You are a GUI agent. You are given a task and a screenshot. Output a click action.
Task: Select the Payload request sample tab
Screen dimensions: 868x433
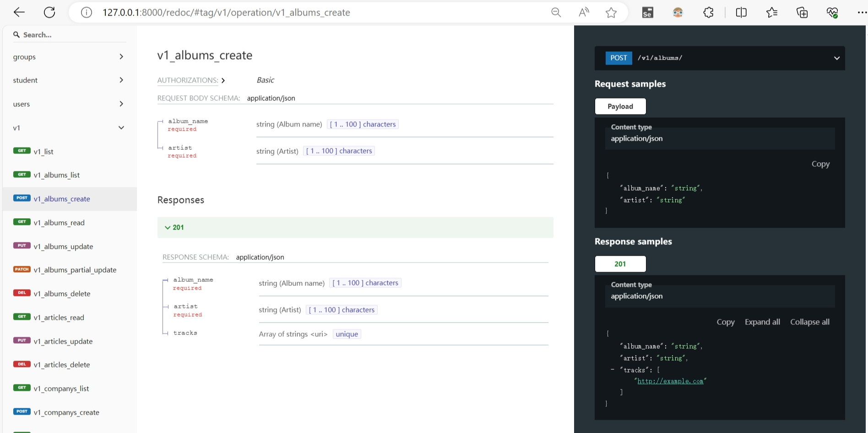coord(620,106)
